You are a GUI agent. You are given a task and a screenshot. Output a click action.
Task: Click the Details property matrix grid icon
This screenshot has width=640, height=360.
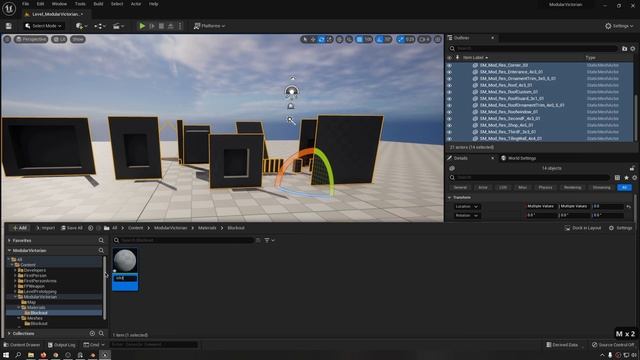[x=617, y=178]
